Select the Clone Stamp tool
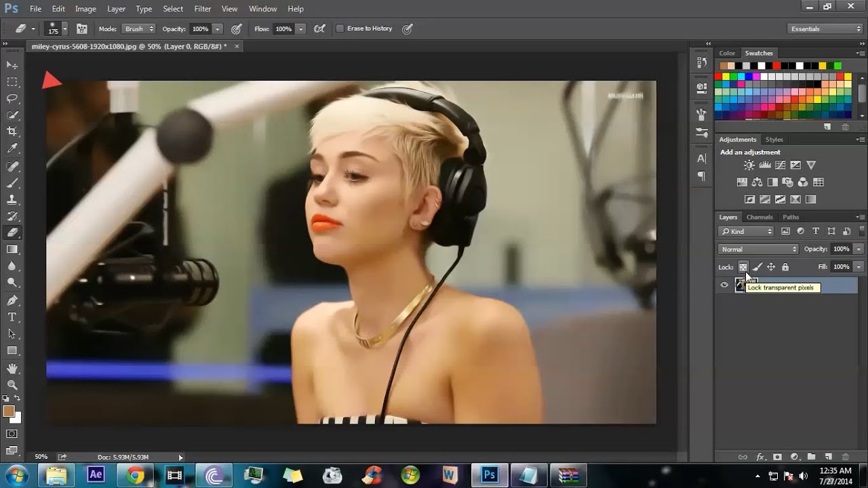Screen dimensions: 868x488 [12, 200]
